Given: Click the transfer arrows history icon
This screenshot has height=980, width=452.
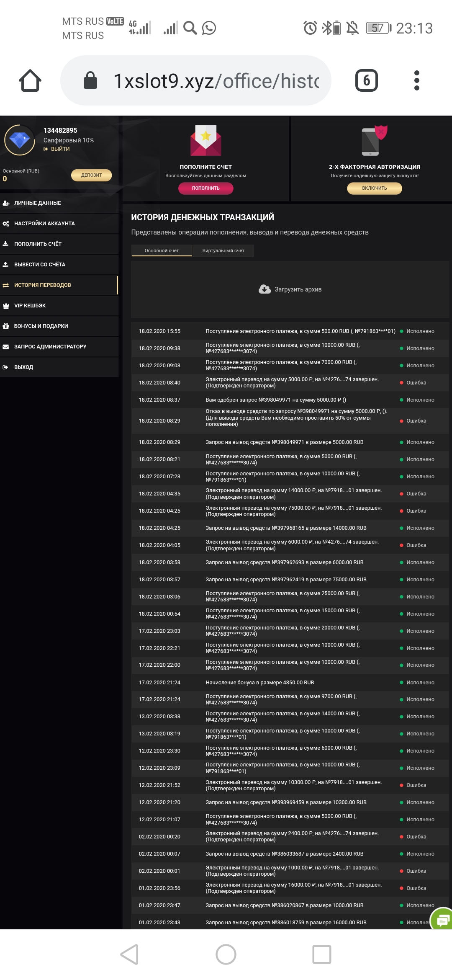Looking at the screenshot, I should pos(6,285).
